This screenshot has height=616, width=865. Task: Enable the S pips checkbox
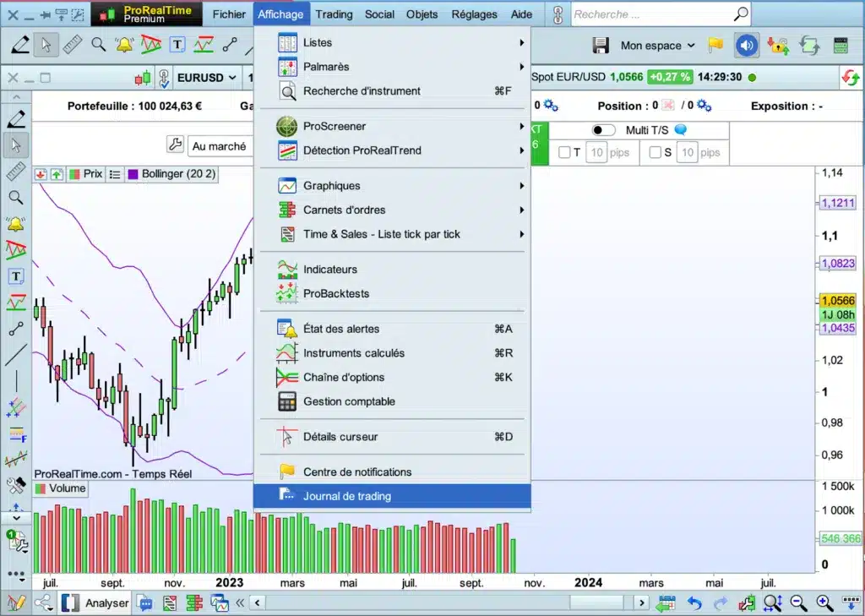tap(655, 153)
